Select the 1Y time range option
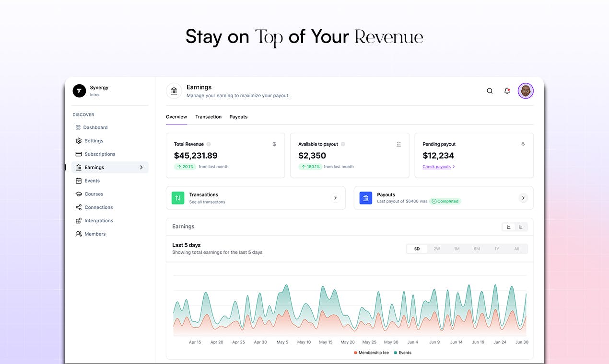The image size is (609, 364). tap(497, 249)
